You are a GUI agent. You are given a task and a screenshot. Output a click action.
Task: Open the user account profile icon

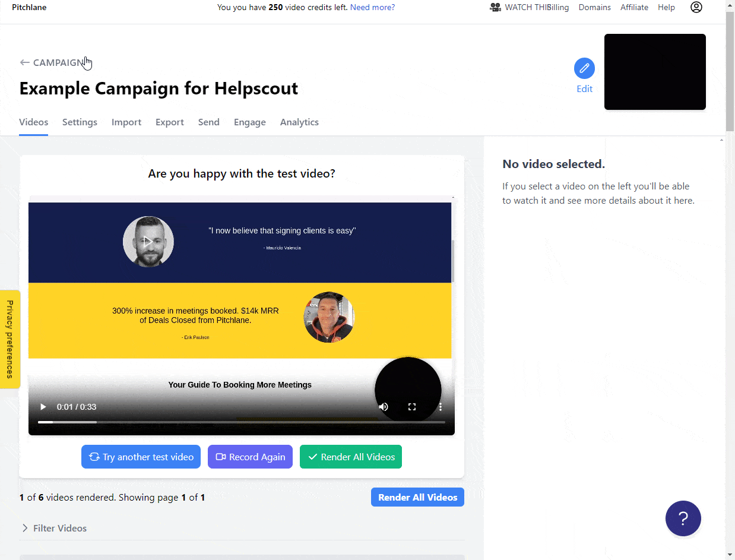696,7
